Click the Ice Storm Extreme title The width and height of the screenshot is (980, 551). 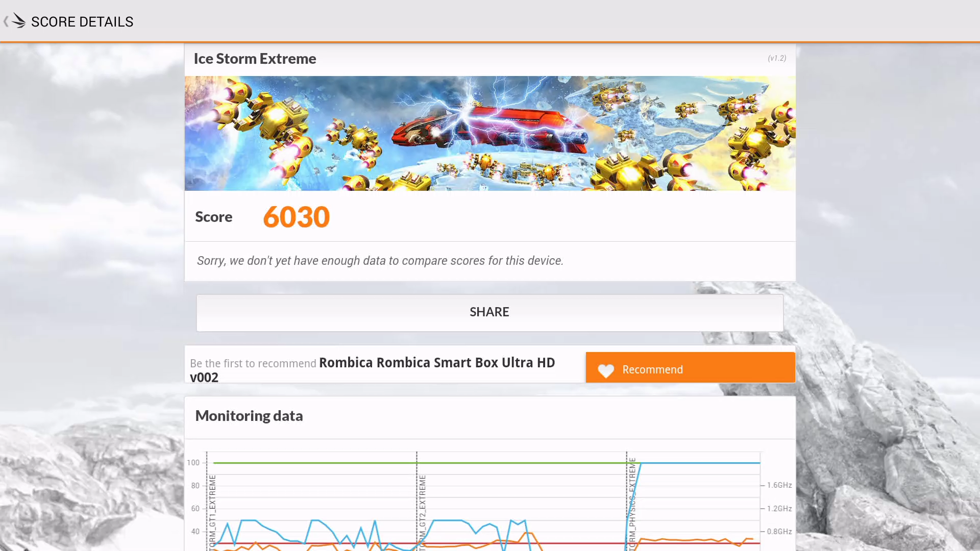[x=255, y=59]
